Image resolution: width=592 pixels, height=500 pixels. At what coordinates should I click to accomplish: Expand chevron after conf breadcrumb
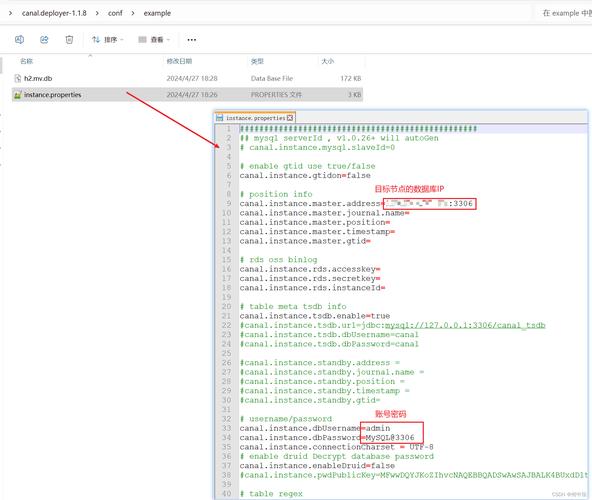tap(133, 13)
